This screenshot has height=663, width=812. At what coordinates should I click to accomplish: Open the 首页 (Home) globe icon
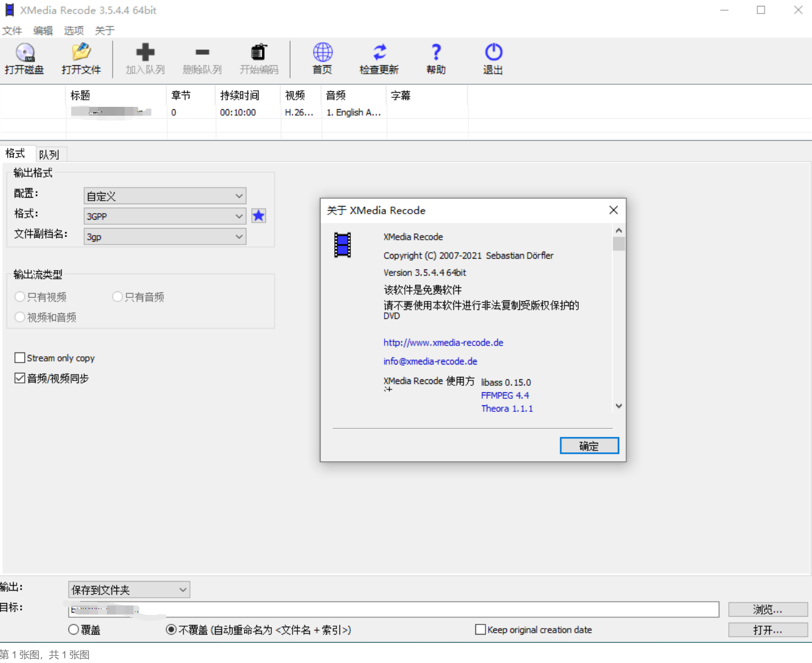pyautogui.click(x=322, y=53)
